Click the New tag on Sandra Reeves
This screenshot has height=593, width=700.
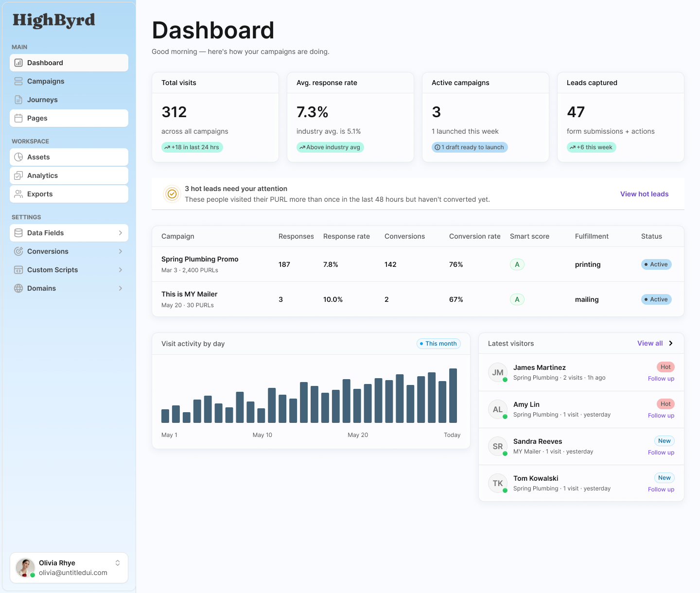pos(665,441)
